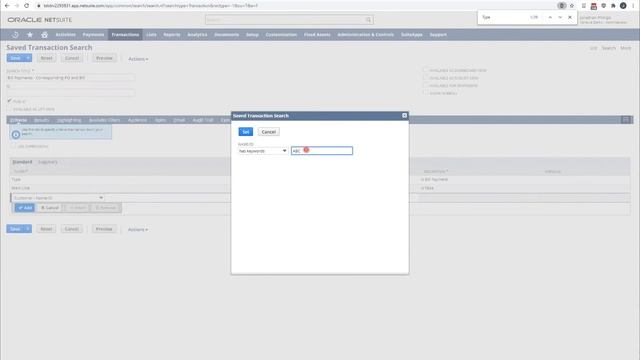
Task: Switch to the Criteria tab
Action: click(x=19, y=120)
